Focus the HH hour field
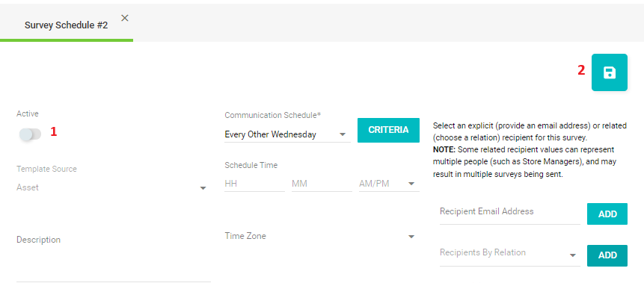The height and width of the screenshot is (283, 644). 254,184
